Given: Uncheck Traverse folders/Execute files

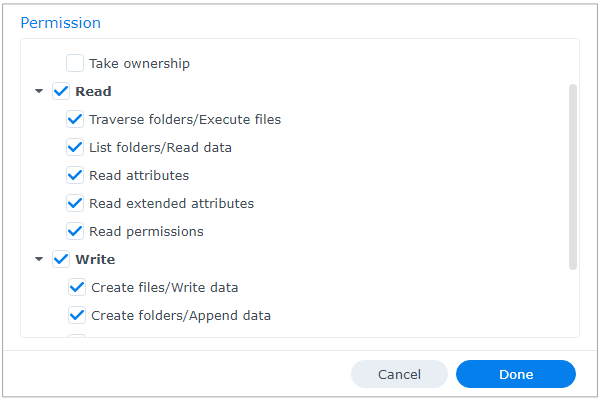Looking at the screenshot, I should click(x=75, y=119).
